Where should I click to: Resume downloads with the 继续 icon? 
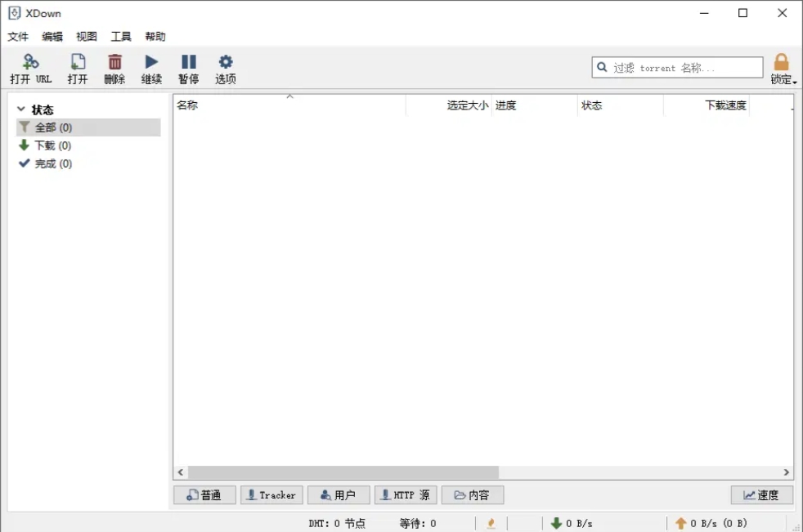coord(151,67)
